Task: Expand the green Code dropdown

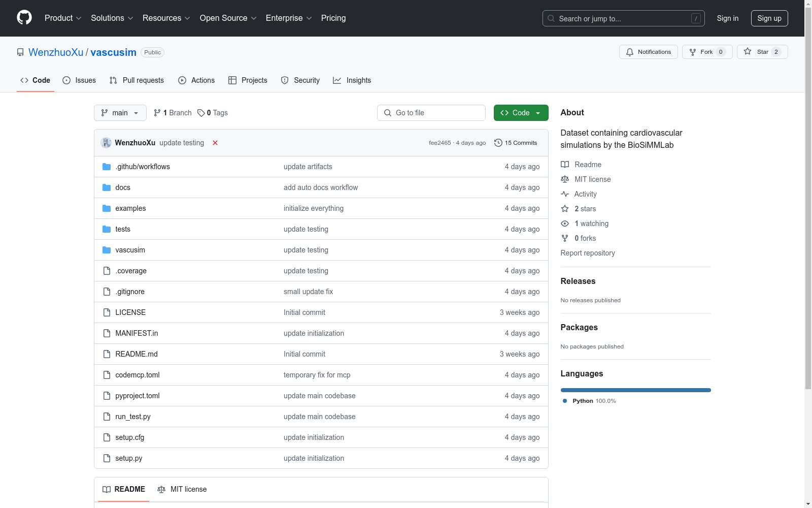Action: click(x=521, y=113)
